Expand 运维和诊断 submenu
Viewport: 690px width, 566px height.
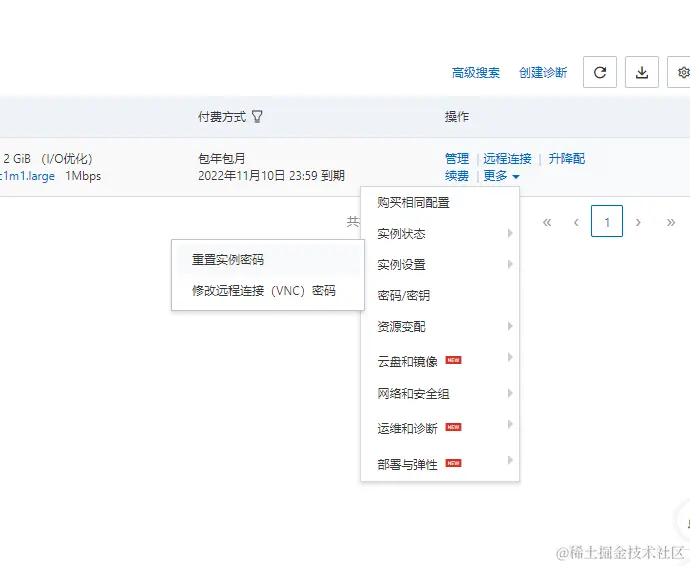[440, 428]
